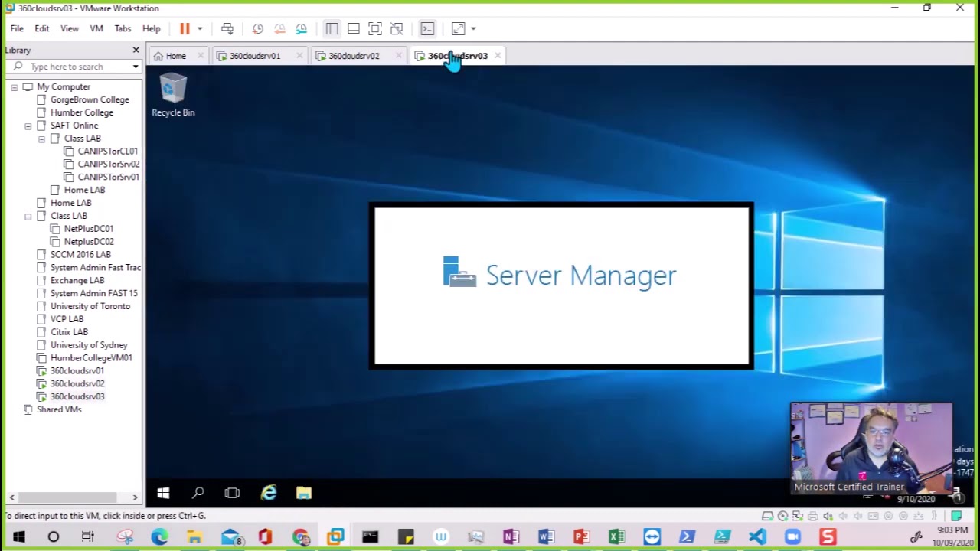
Task: Select 360cloudsrv02 in the library tree
Action: coord(77,384)
